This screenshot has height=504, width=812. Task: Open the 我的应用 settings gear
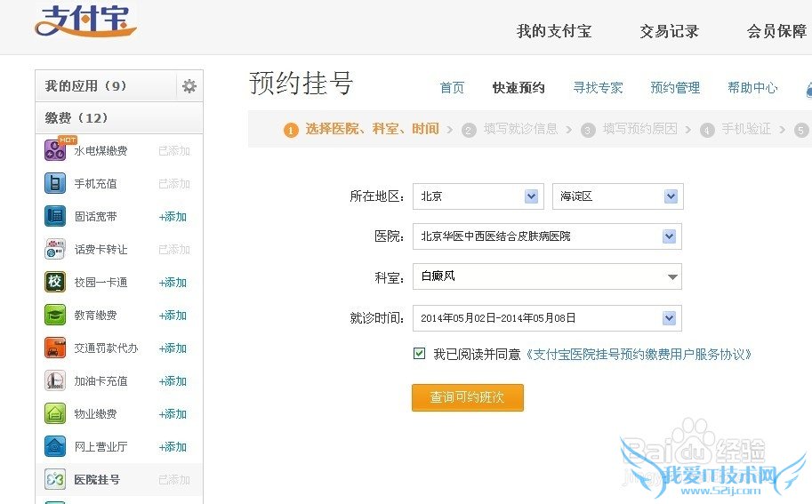[x=189, y=86]
